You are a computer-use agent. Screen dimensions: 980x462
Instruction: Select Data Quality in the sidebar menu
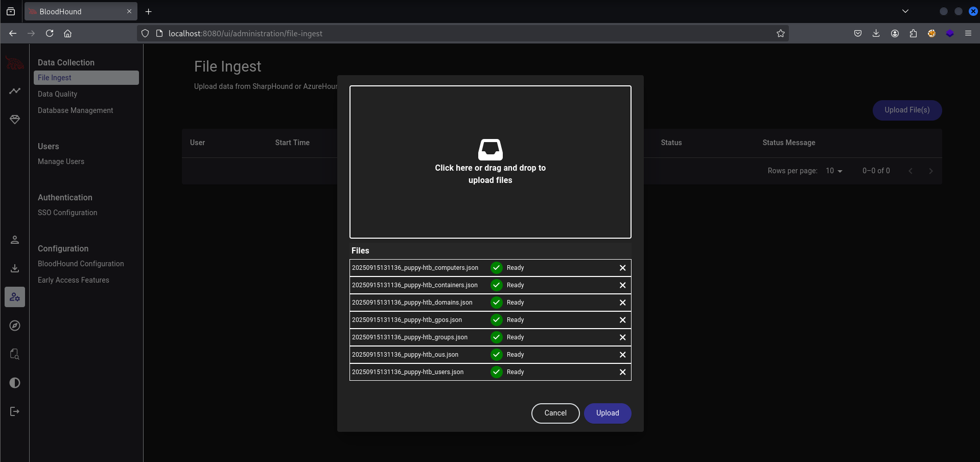click(57, 94)
